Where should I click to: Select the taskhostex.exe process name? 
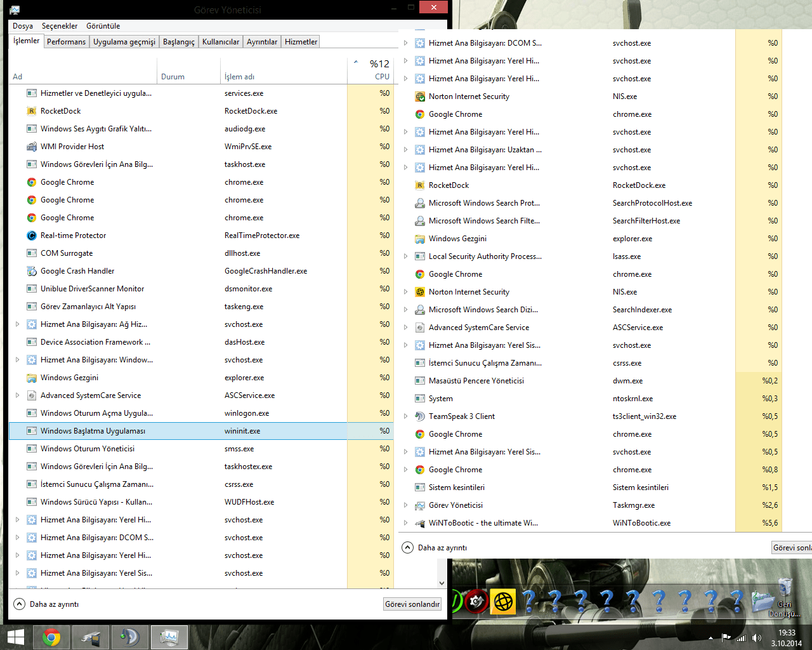click(x=248, y=467)
